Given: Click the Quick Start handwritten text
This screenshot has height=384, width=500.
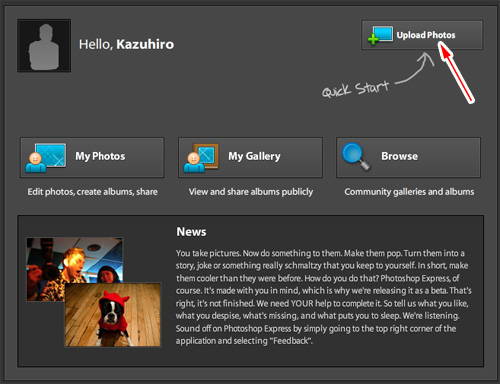Looking at the screenshot, I should [x=355, y=89].
